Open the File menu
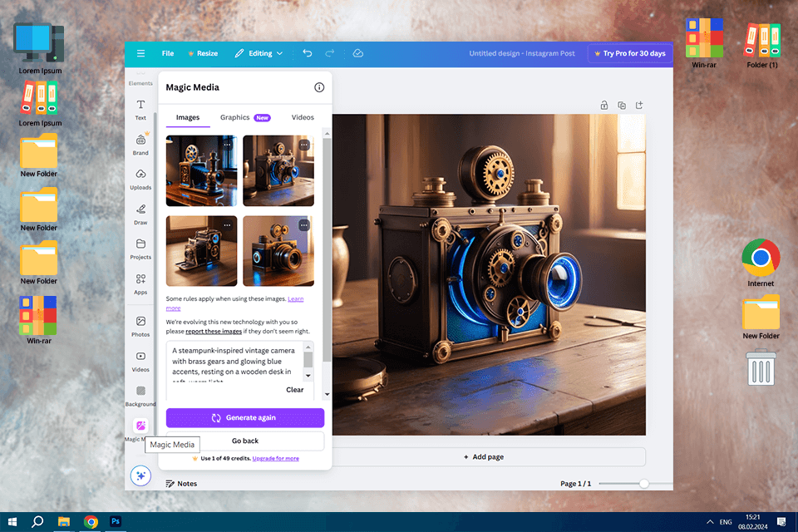This screenshot has height=532, width=798. tap(168, 53)
